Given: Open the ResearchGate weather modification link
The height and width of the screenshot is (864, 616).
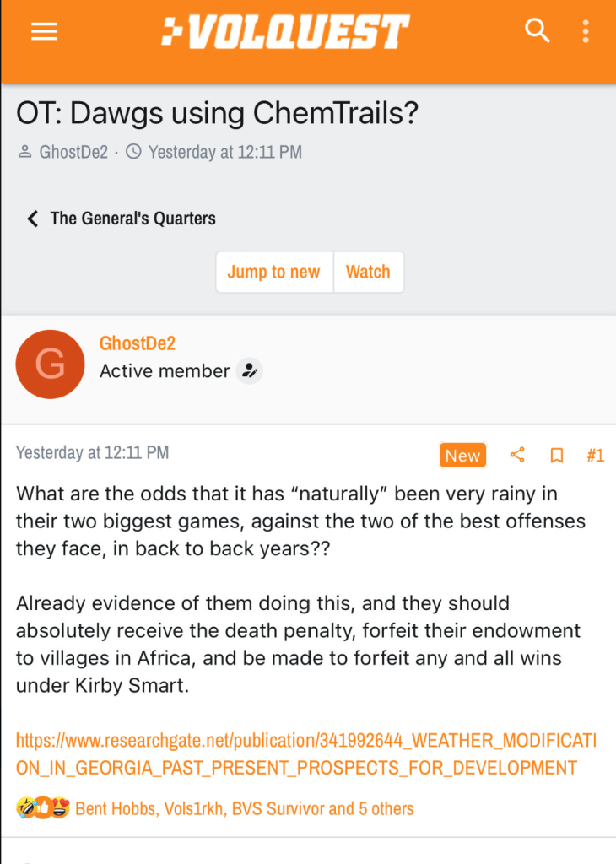Looking at the screenshot, I should 305,754.
